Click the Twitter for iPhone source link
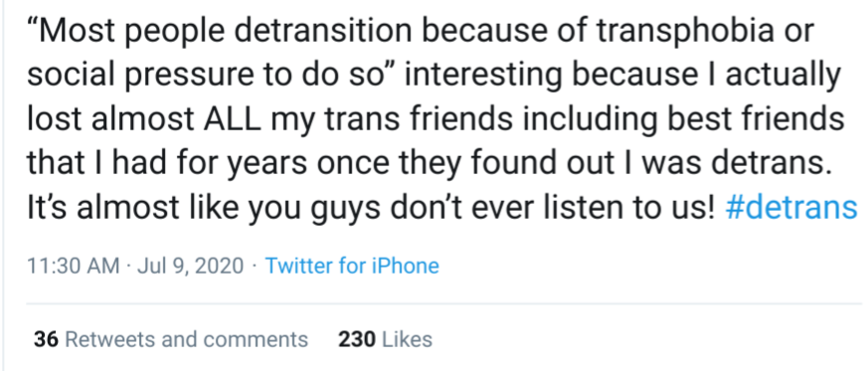The height and width of the screenshot is (371, 868). 352,266
